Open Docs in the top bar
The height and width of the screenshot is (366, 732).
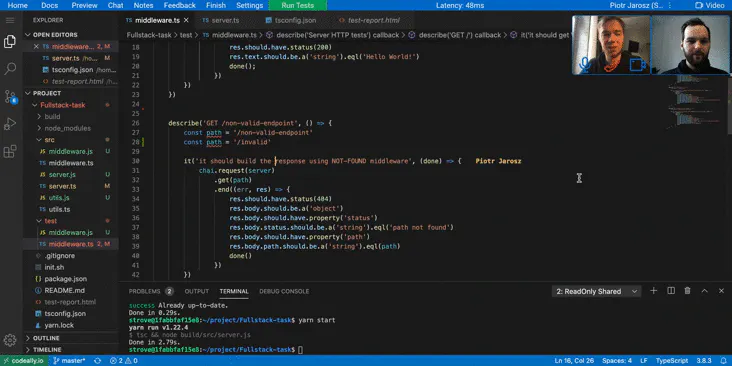[49, 6]
